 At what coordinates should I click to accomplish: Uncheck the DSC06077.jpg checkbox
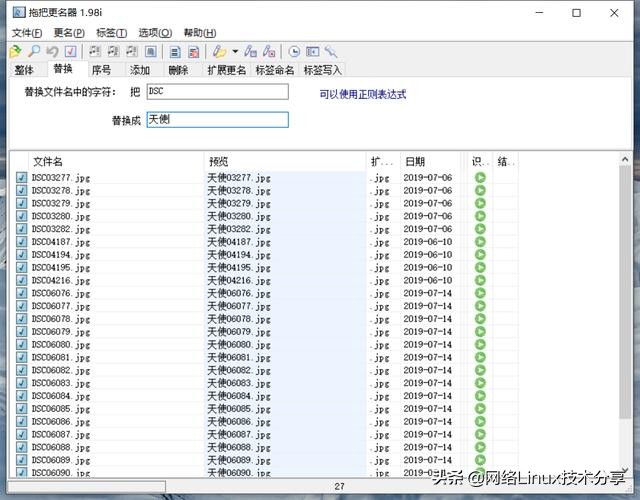(22, 306)
